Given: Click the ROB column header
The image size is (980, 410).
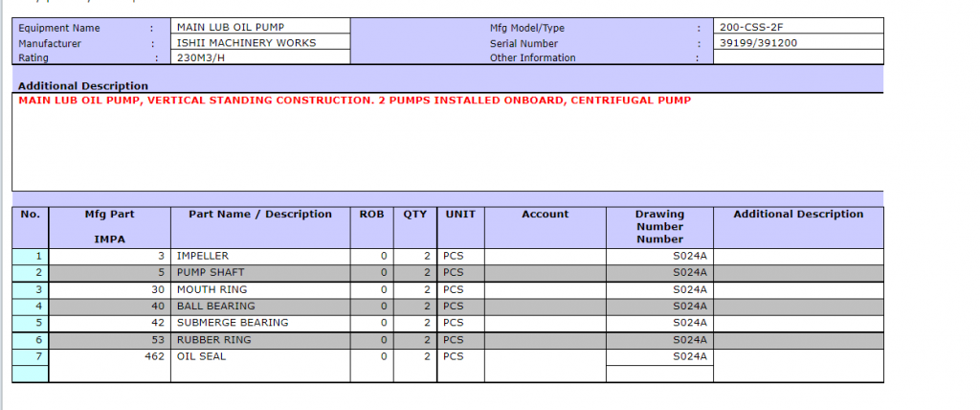Looking at the screenshot, I should [x=371, y=215].
